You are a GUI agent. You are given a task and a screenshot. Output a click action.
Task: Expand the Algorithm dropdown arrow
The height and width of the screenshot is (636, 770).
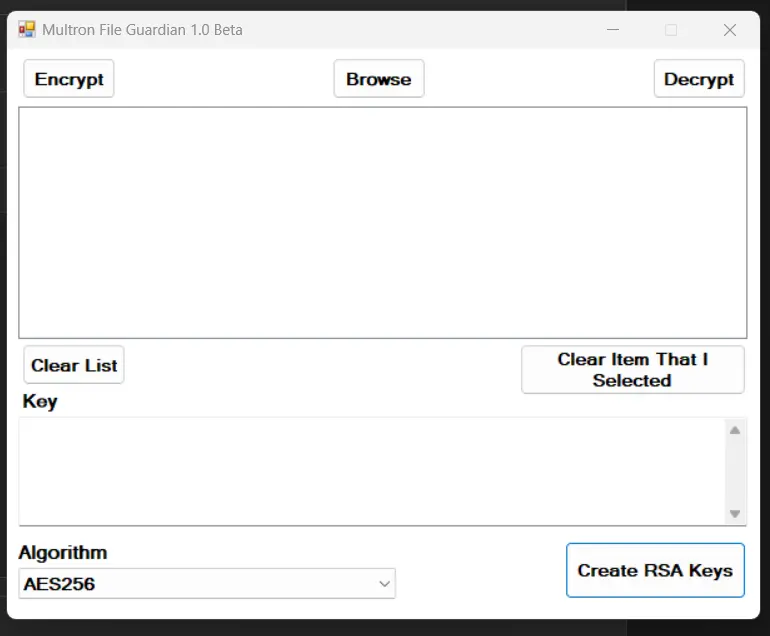click(x=384, y=583)
